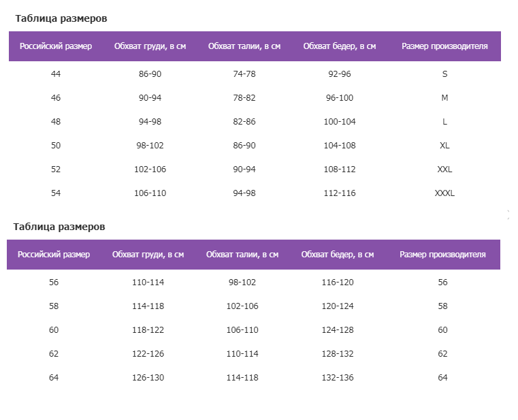Click 'Обхват бедер, в см' header in bottom table
Screen dimensions: 518x420
pos(338,255)
